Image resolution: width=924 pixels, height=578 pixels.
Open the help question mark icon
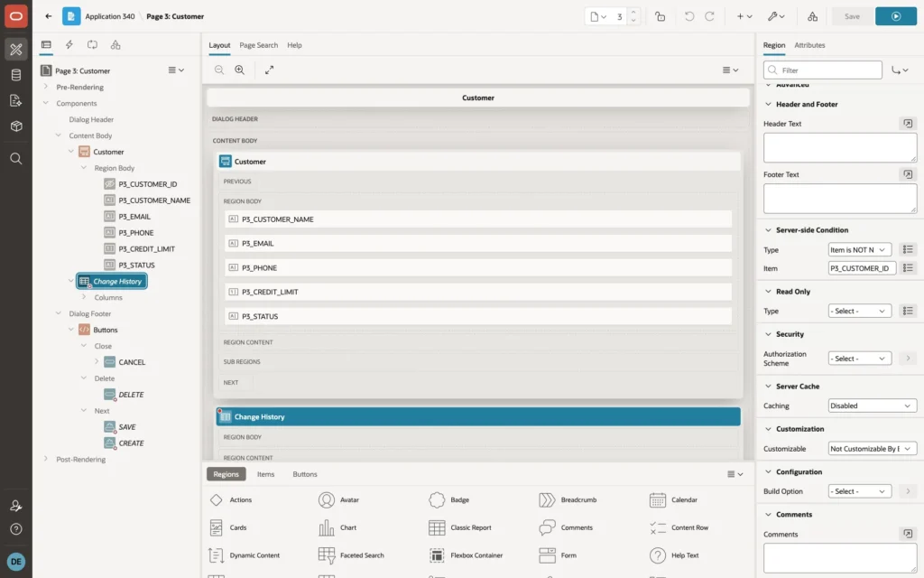[x=16, y=529]
